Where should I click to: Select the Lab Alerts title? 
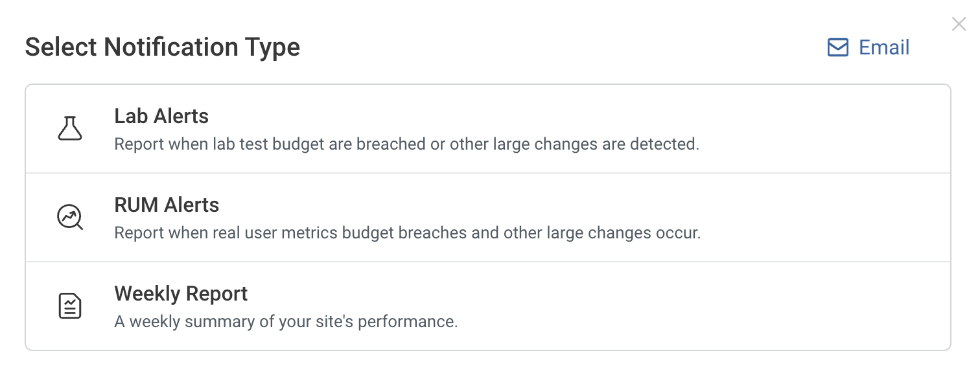coord(161,116)
